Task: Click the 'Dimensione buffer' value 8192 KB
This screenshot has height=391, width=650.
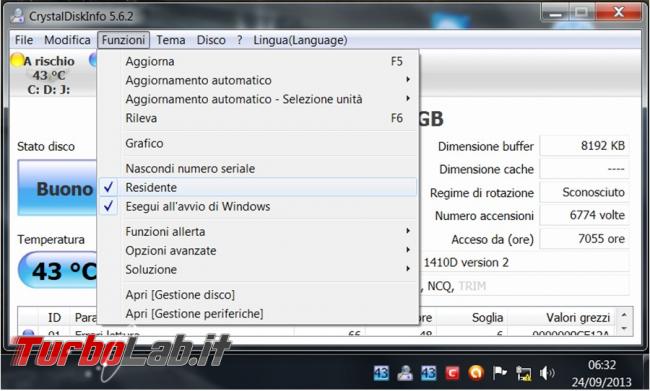Action: pyautogui.click(x=585, y=146)
